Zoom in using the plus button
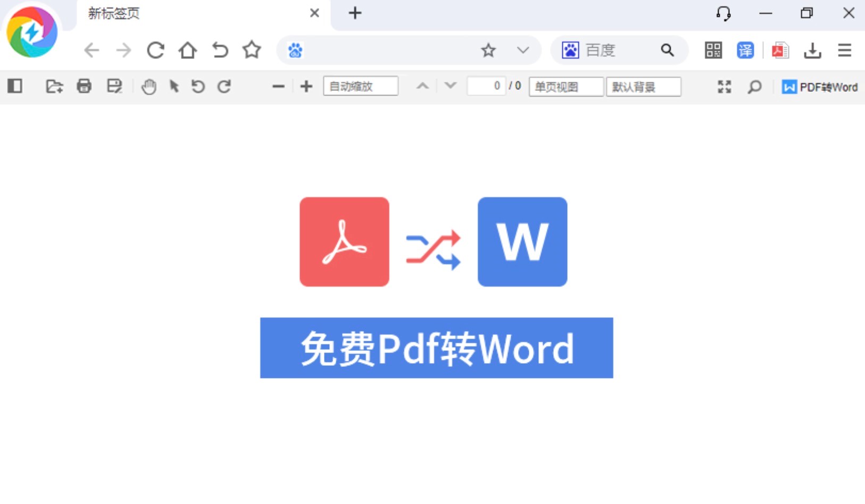The height and width of the screenshot is (504, 865). (306, 86)
